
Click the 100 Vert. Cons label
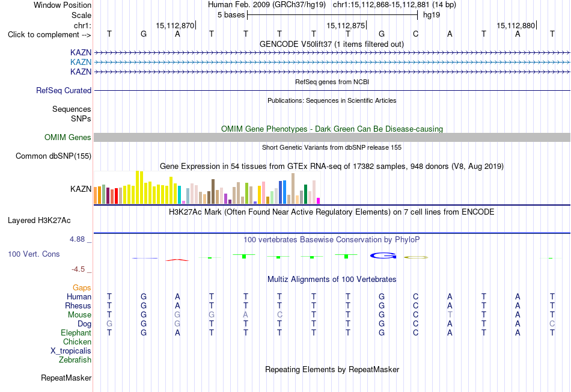34,254
